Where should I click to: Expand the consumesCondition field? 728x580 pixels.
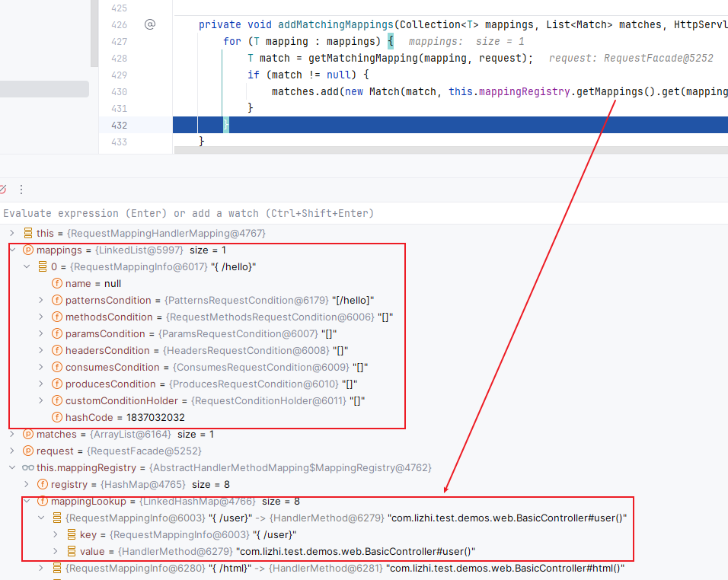(x=41, y=367)
